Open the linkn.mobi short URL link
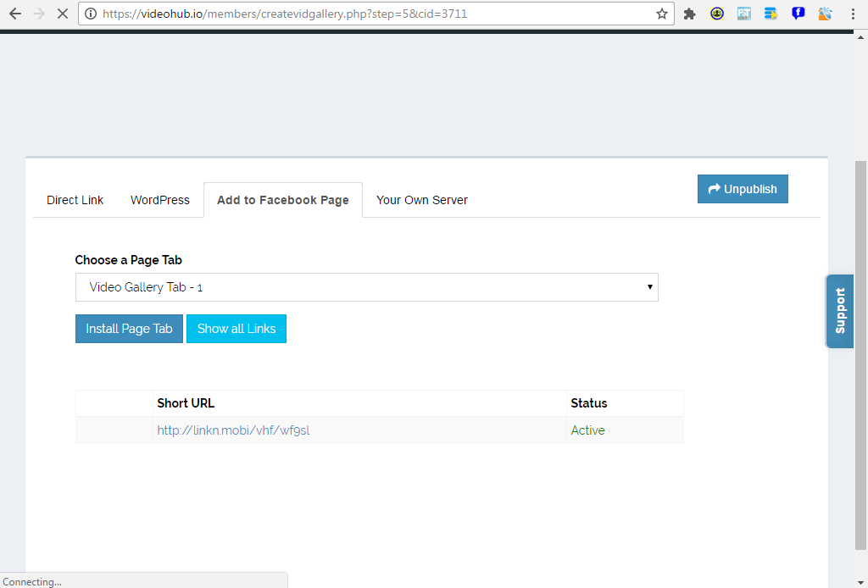This screenshot has width=868, height=588. [x=233, y=430]
